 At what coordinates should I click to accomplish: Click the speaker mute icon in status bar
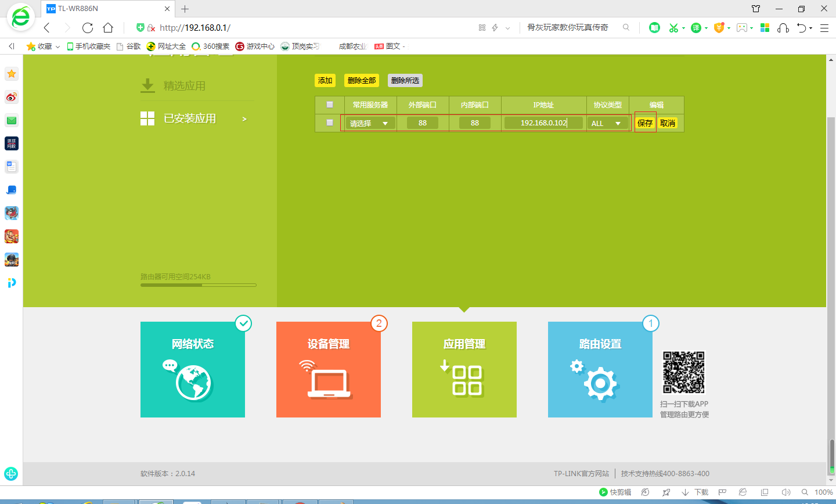786,492
